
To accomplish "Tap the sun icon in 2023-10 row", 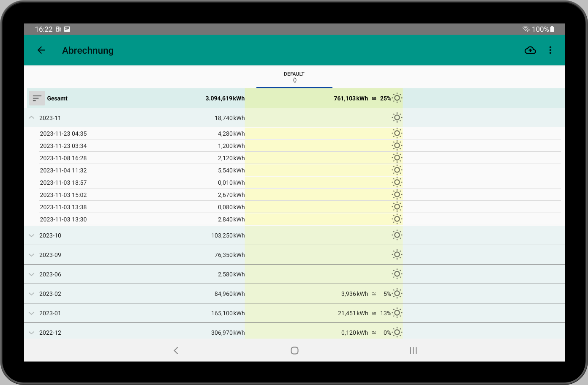I will pos(397,235).
